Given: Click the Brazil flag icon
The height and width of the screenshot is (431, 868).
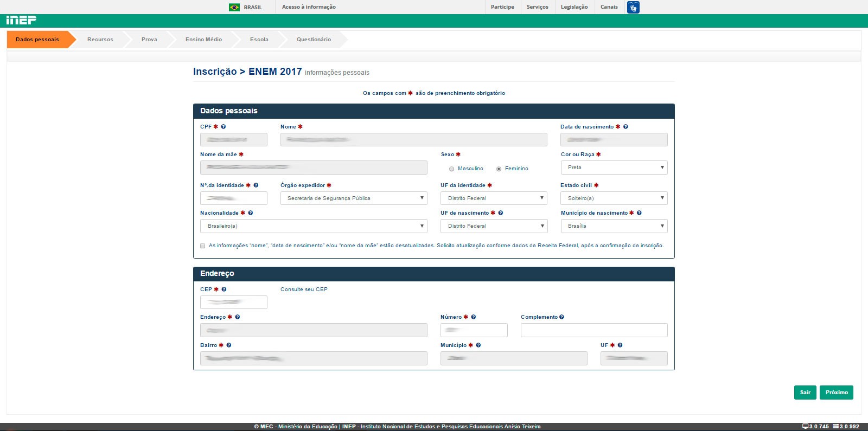Looking at the screenshot, I should tap(234, 7).
